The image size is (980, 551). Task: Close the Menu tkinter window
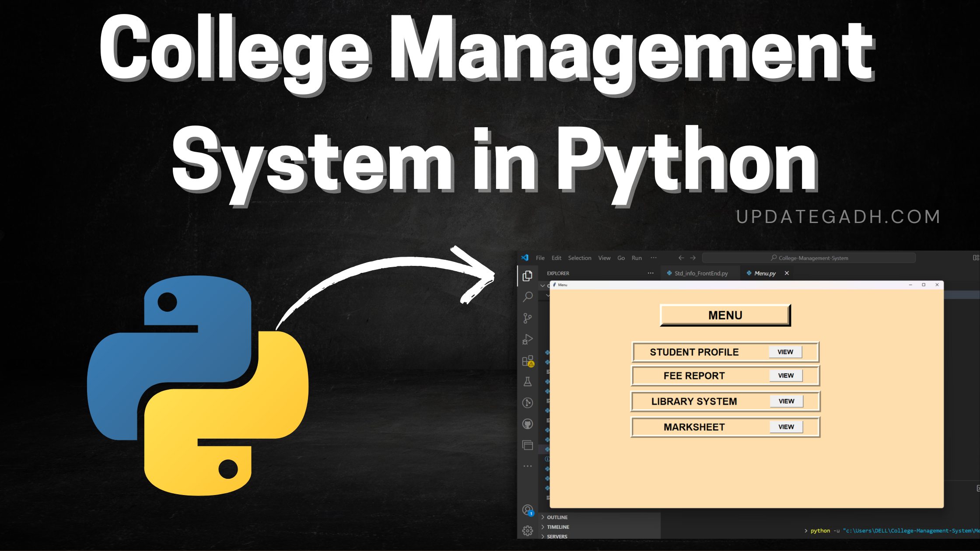click(937, 285)
